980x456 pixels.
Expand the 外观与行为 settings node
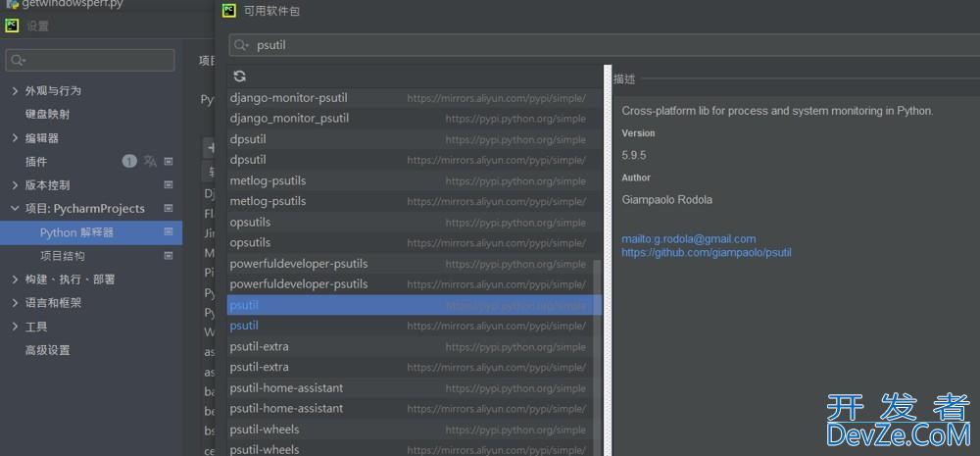click(15, 90)
